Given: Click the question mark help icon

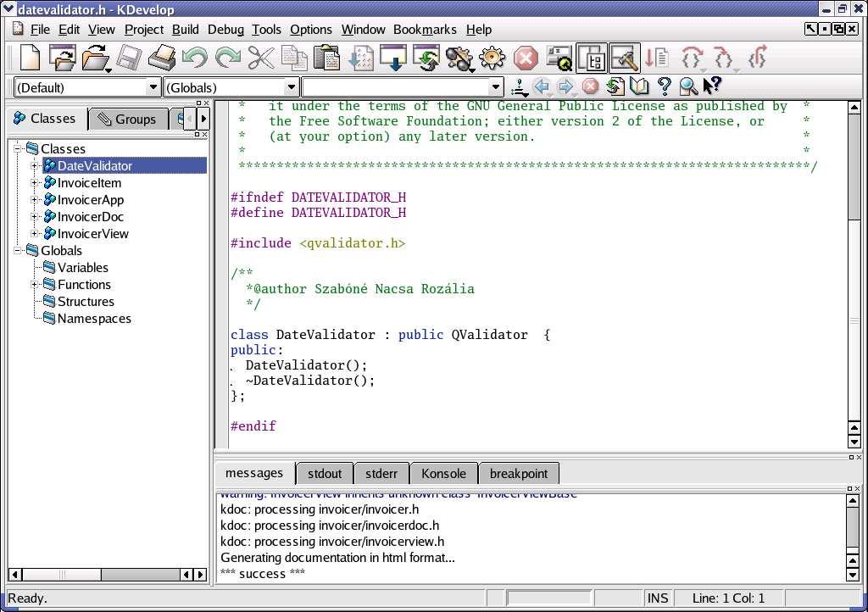Looking at the screenshot, I should point(665,86).
